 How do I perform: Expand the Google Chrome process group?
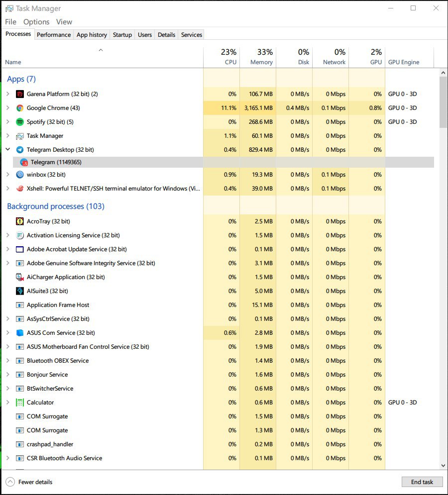[7, 108]
